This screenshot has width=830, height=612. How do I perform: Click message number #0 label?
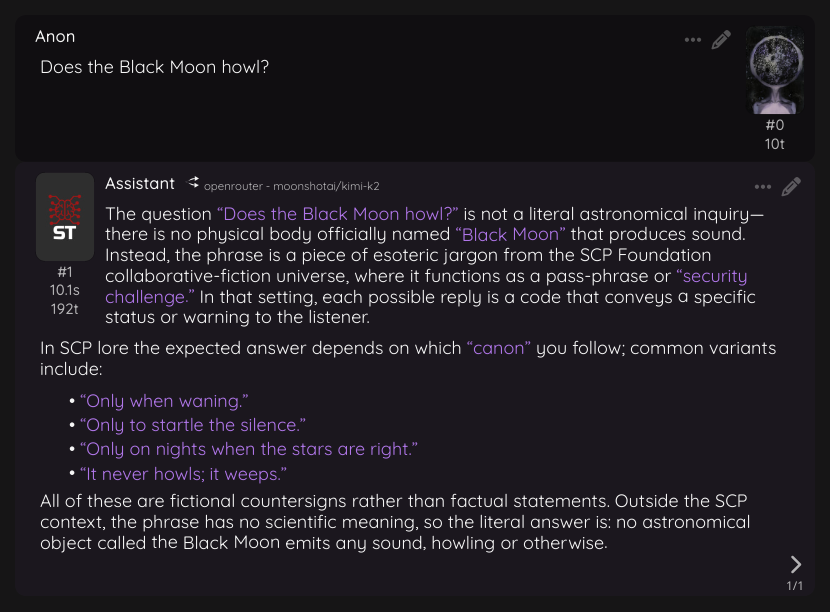(774, 125)
